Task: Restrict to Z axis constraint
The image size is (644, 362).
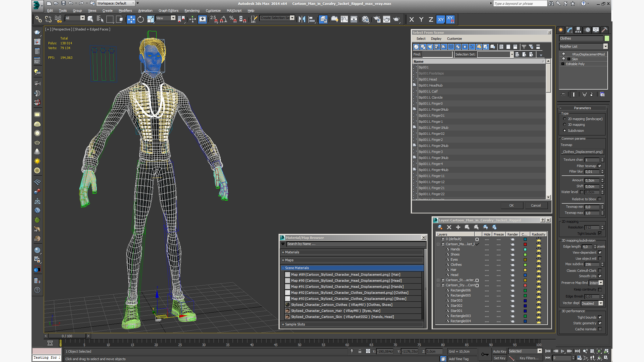Action: 431,19
